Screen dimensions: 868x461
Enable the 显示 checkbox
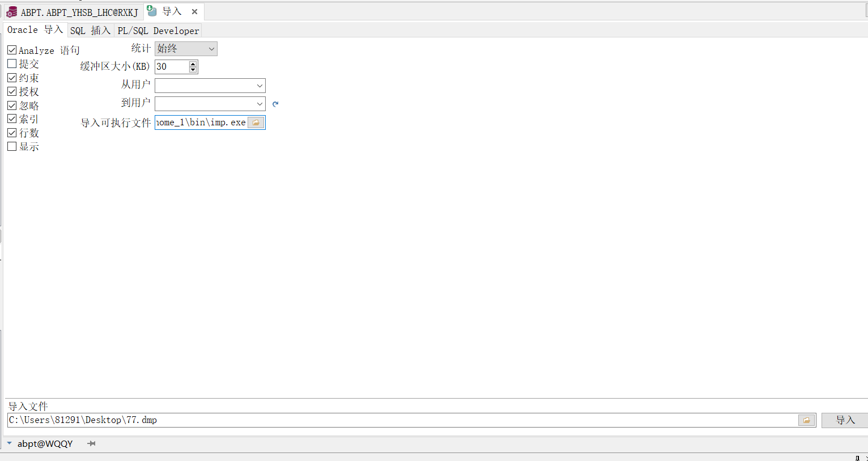click(11, 146)
